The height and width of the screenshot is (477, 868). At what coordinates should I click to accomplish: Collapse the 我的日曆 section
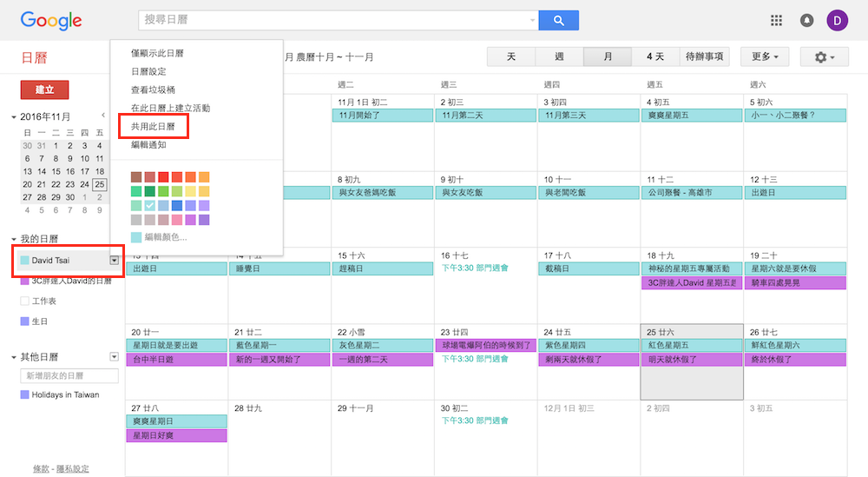click(x=14, y=239)
